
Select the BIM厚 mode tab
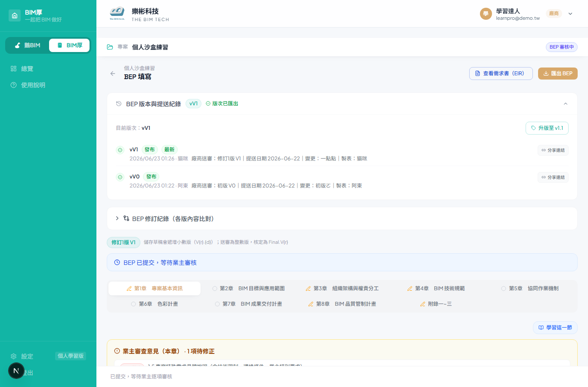coord(69,45)
